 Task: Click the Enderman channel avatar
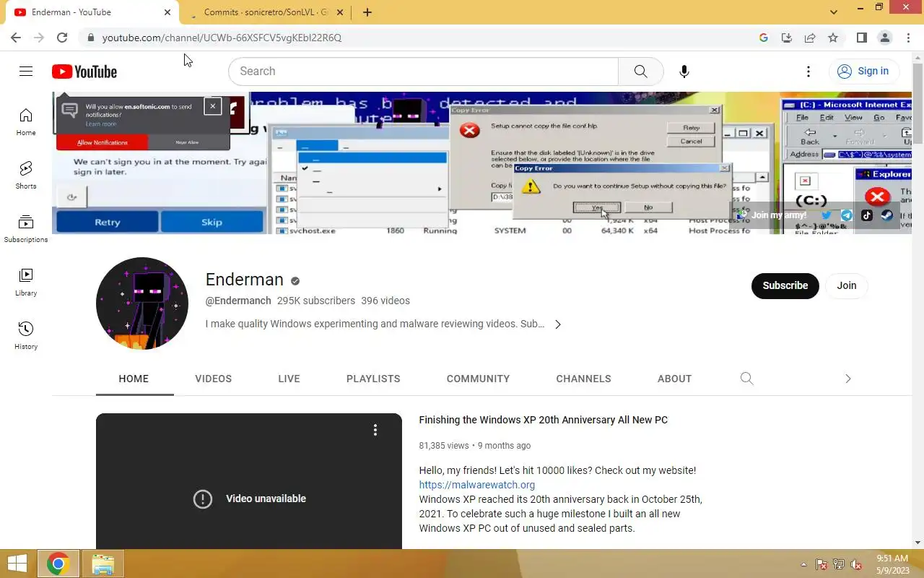pos(142,303)
